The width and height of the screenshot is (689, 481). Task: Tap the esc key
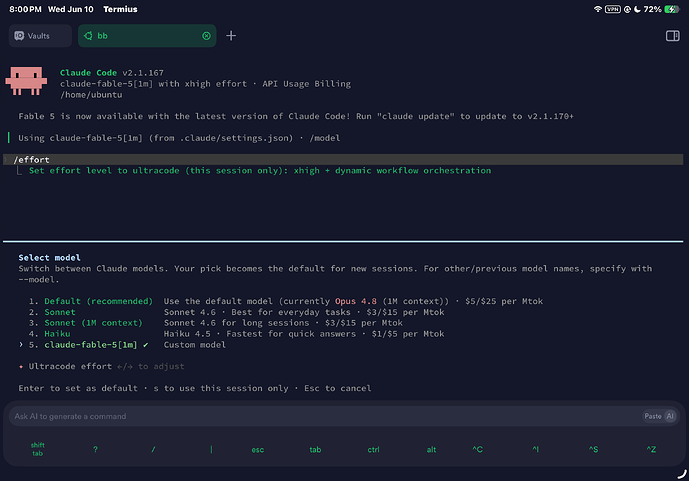click(257, 450)
